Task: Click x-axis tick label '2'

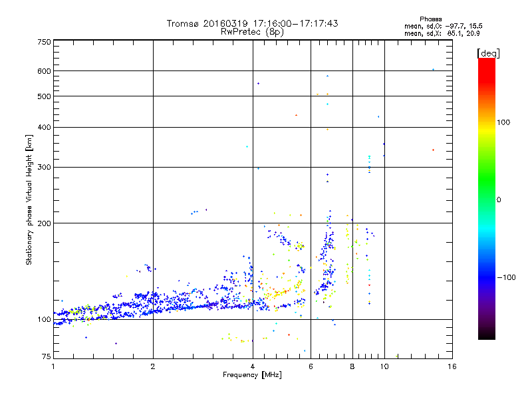Action: click(153, 366)
